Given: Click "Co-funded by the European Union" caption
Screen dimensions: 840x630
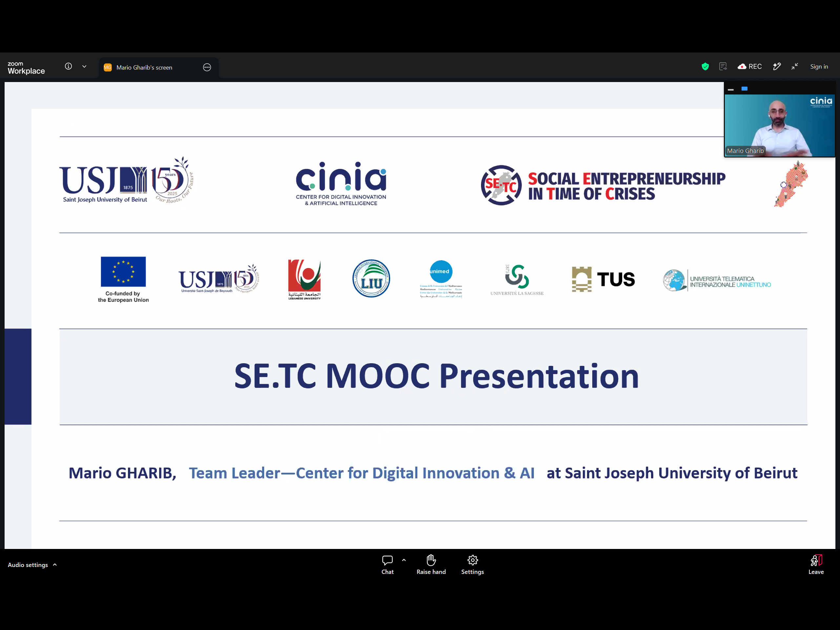Looking at the screenshot, I should [123, 297].
